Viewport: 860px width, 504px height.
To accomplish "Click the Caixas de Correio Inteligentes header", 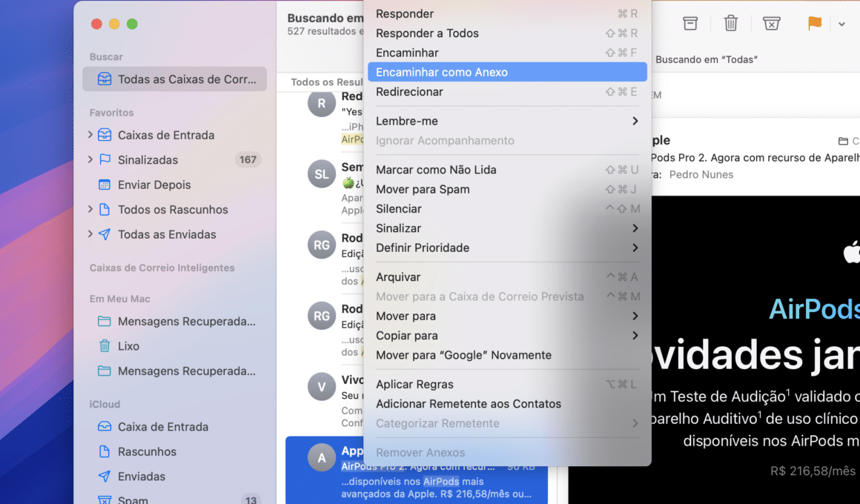I will click(162, 268).
